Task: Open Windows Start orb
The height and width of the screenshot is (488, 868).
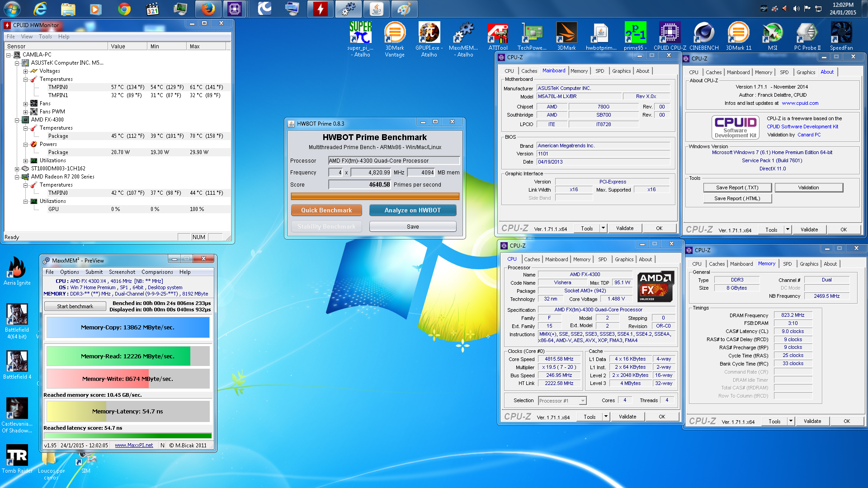Action: pyautogui.click(x=12, y=9)
